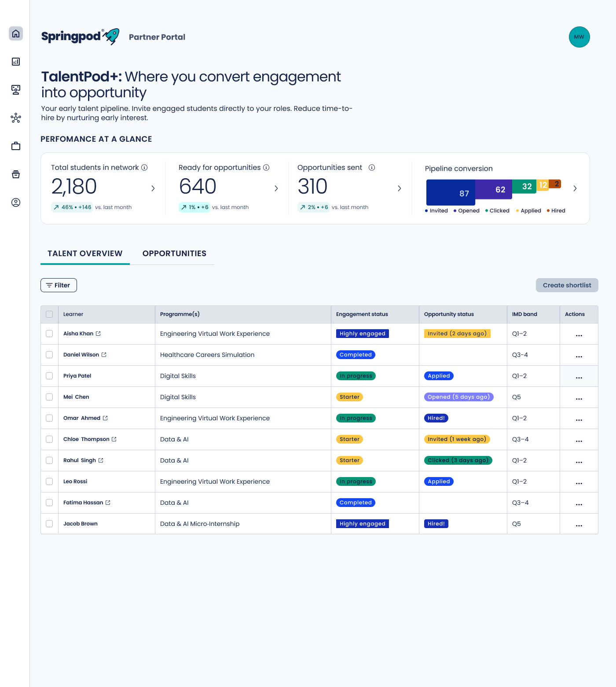Screen dimensions: 616x687
Task: Open Leo Rossi learner name
Action: click(75, 481)
